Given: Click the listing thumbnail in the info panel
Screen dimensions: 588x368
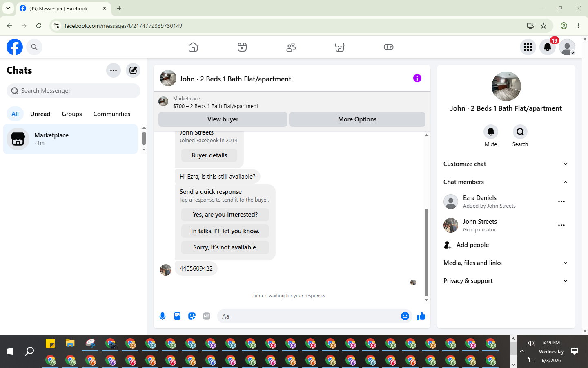Looking at the screenshot, I should click(x=506, y=86).
